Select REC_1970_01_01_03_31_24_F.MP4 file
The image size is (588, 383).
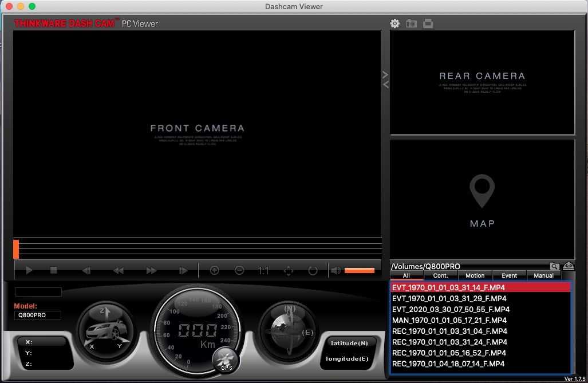(x=481, y=342)
